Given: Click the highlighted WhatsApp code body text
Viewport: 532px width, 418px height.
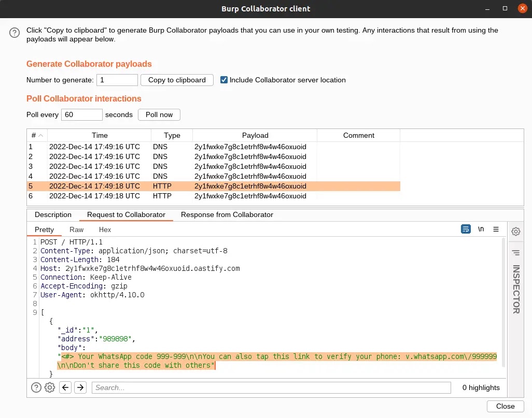Looking at the screenshot, I should tap(277, 361).
